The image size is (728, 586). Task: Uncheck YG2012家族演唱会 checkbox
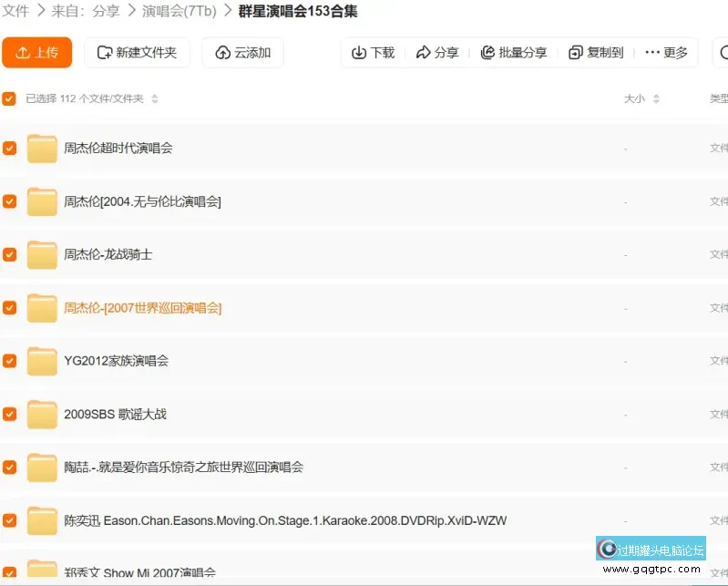[x=9, y=361]
